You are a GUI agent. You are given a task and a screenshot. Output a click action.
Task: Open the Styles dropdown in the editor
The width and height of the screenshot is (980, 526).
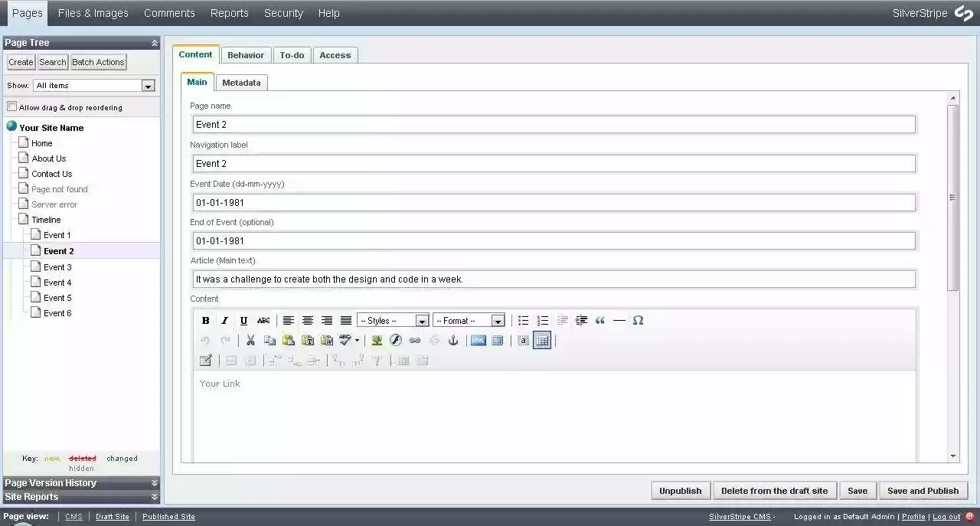(393, 320)
